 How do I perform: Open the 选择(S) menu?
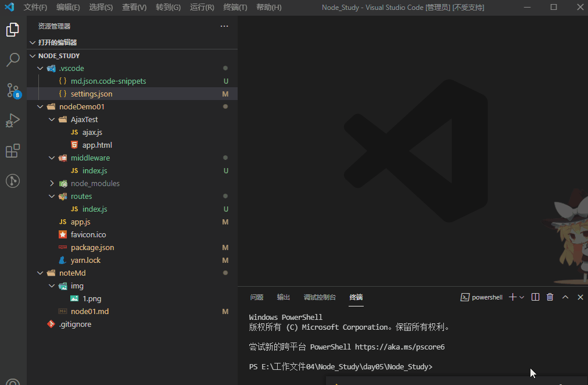(x=101, y=7)
